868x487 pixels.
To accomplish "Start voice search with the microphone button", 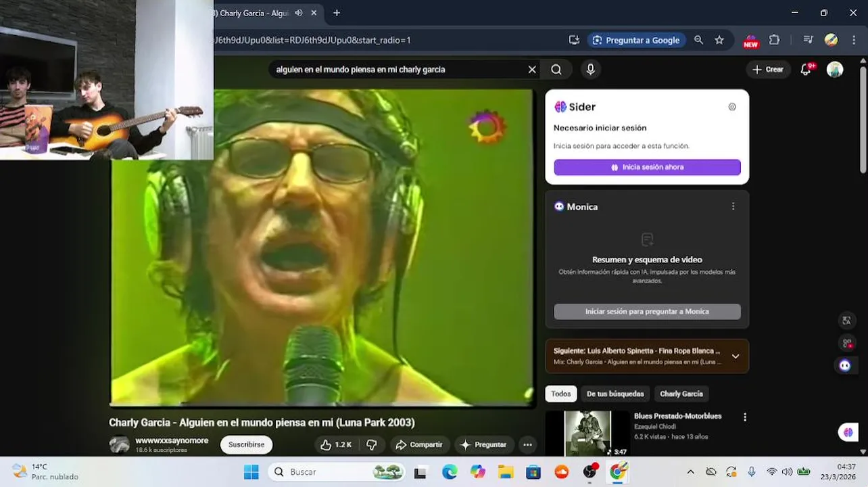I will [x=591, y=70].
